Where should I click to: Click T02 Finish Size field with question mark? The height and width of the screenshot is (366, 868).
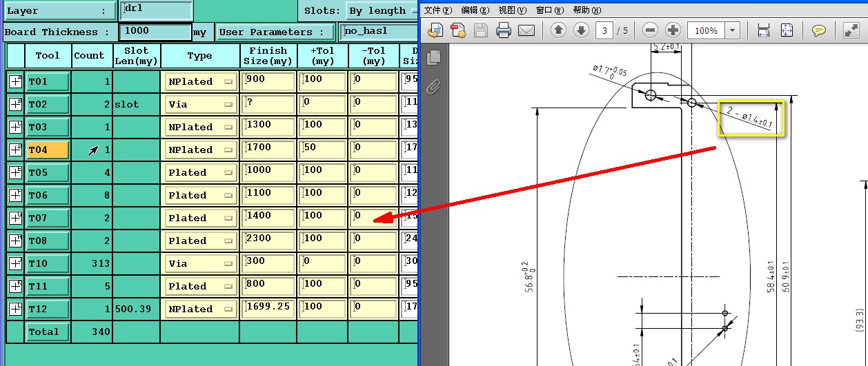click(268, 104)
